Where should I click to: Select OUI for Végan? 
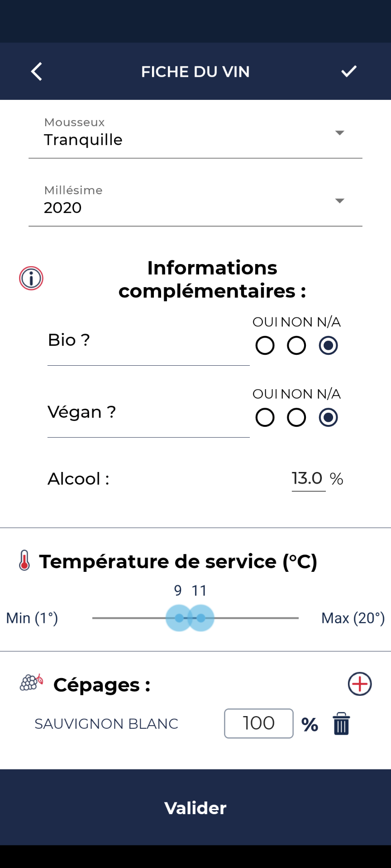tap(265, 418)
